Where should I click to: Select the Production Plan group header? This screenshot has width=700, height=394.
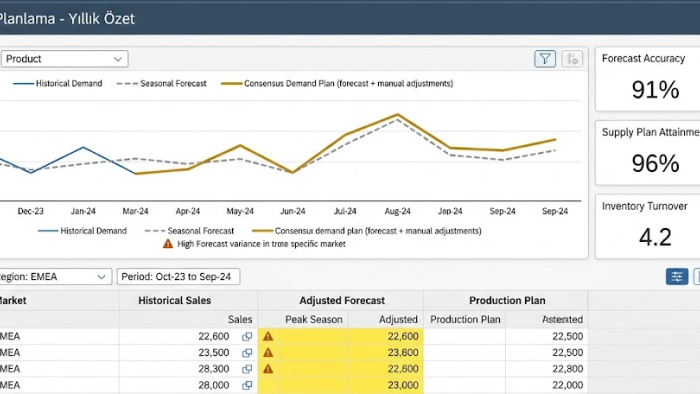point(507,301)
